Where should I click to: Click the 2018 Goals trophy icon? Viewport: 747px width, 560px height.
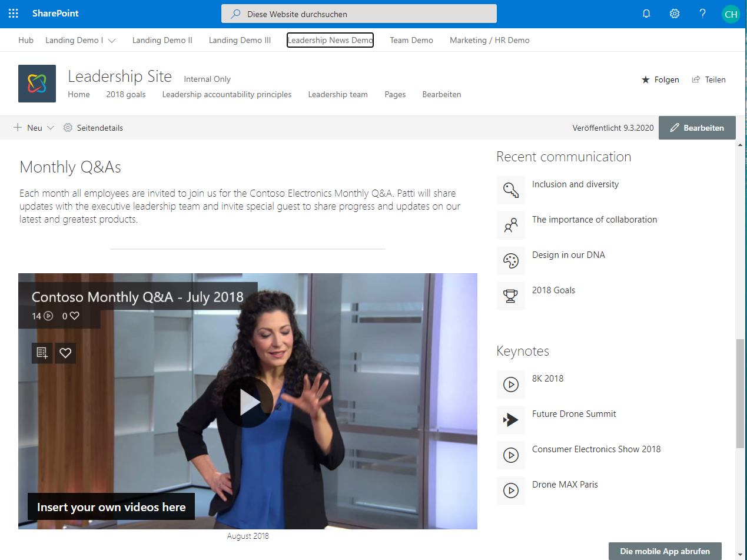pos(511,296)
